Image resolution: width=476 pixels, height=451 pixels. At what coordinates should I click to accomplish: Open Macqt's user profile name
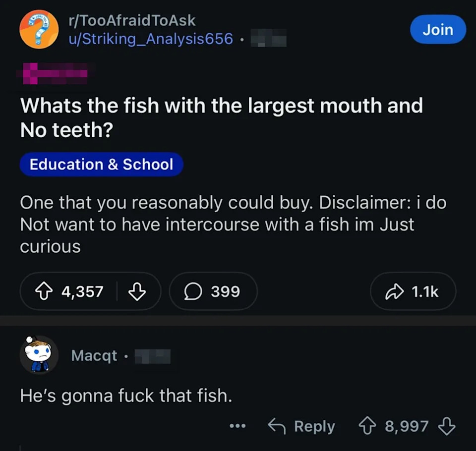[x=94, y=355]
